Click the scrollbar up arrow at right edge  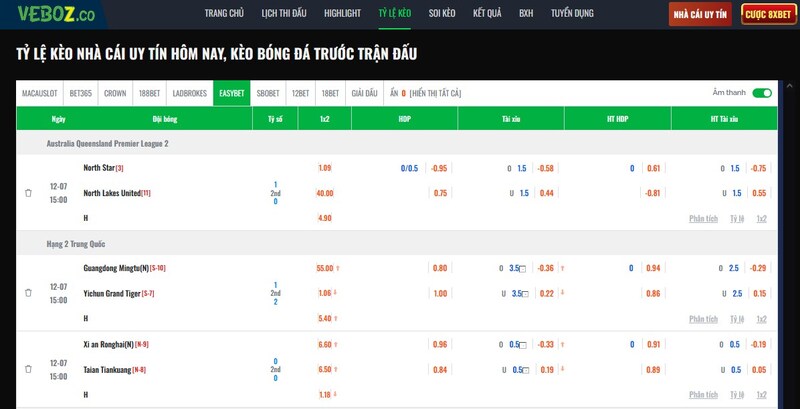coord(790,86)
